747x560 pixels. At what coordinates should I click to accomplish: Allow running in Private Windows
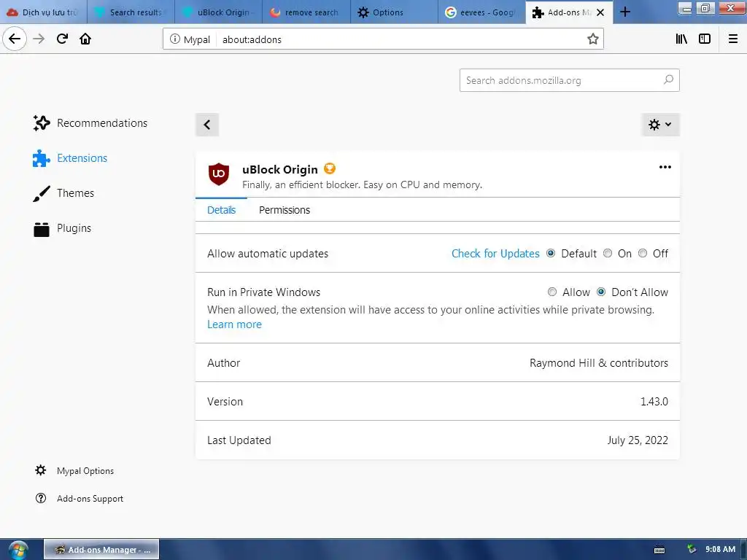(552, 292)
